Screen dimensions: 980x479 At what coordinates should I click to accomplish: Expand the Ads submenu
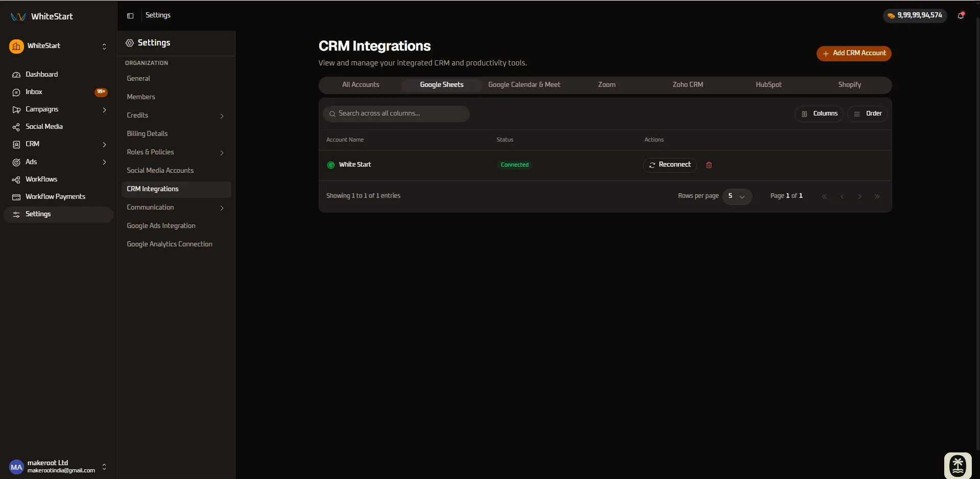tap(104, 162)
